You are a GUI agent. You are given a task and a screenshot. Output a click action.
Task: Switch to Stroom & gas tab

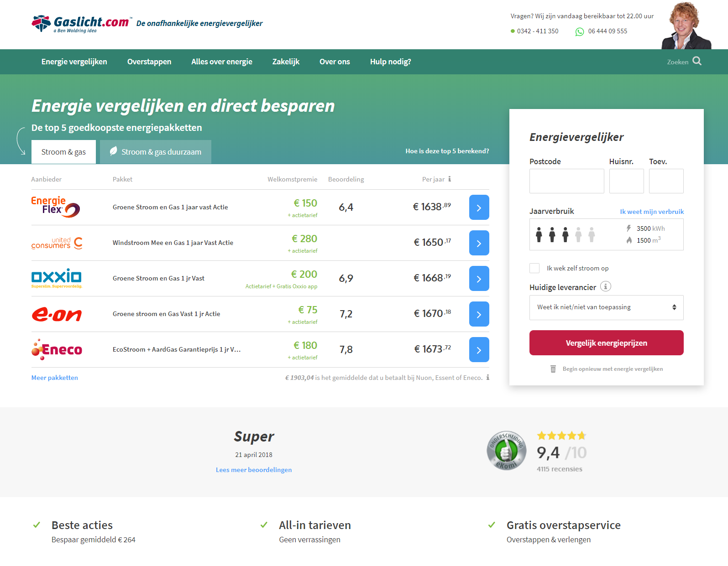pyautogui.click(x=63, y=152)
